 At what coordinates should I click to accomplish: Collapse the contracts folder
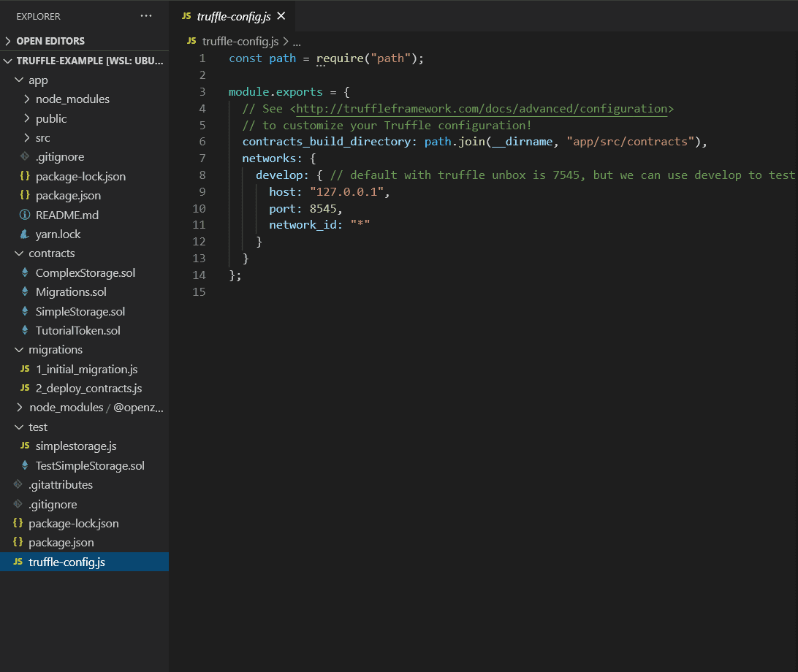point(18,254)
